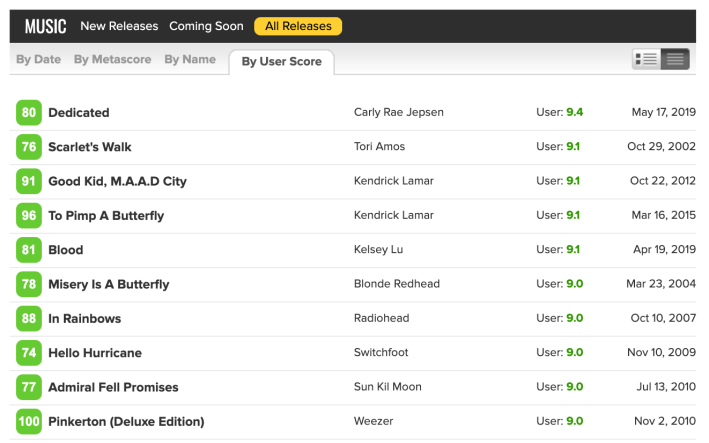The width and height of the screenshot is (709, 443).
Task: Sort albums By Name
Action: [x=190, y=60]
